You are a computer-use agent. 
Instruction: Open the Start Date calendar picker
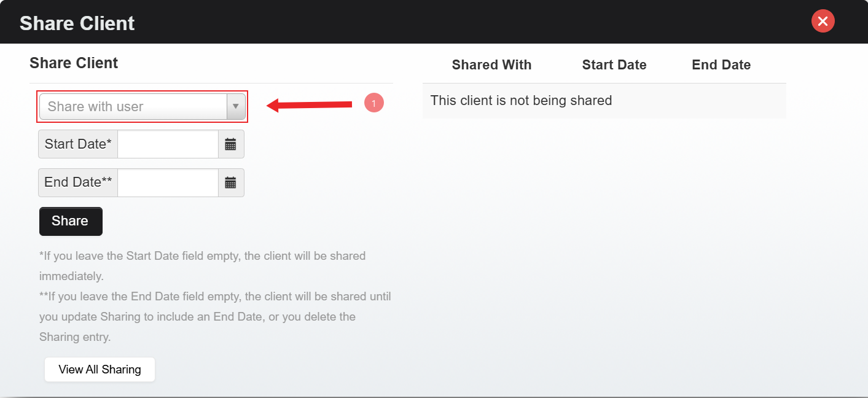coord(230,144)
